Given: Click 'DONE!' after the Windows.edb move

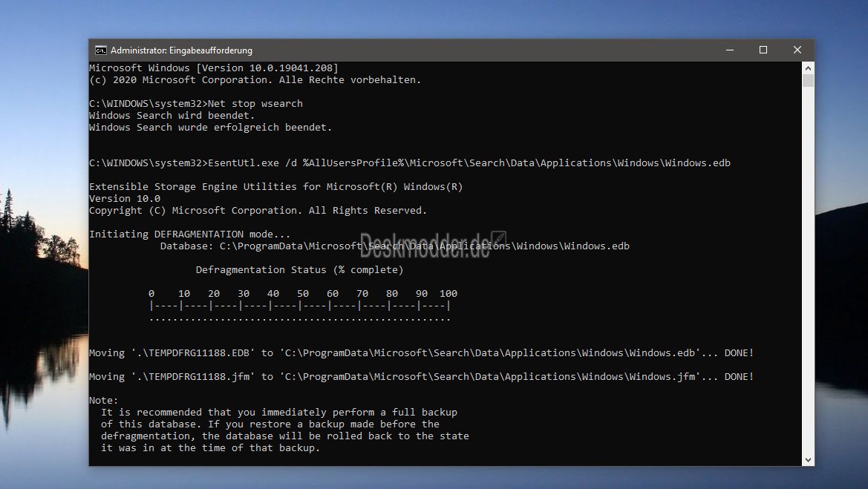Looking at the screenshot, I should (x=739, y=353).
